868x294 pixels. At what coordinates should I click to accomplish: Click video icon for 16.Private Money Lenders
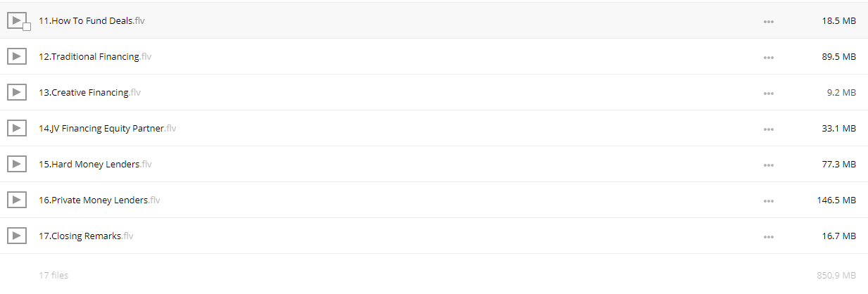(17, 200)
